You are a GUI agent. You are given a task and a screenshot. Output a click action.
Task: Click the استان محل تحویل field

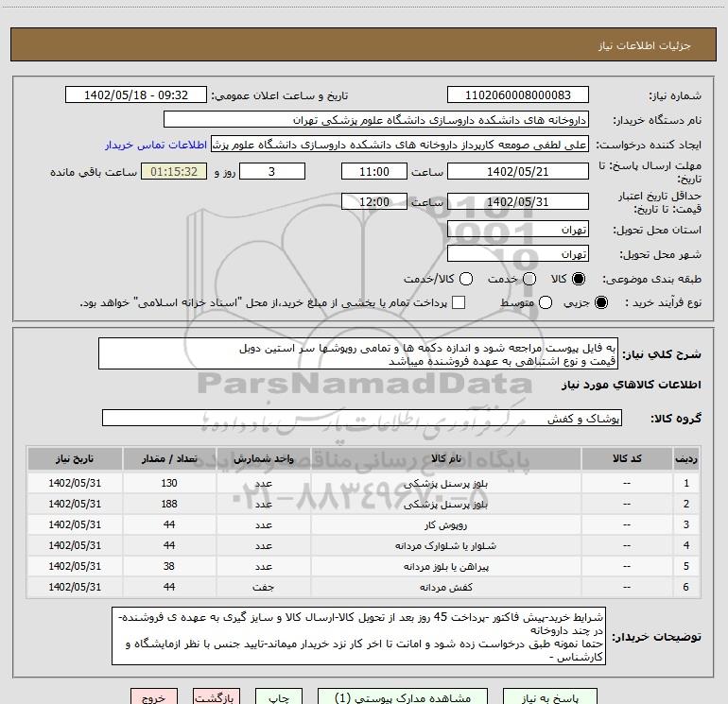(518, 230)
